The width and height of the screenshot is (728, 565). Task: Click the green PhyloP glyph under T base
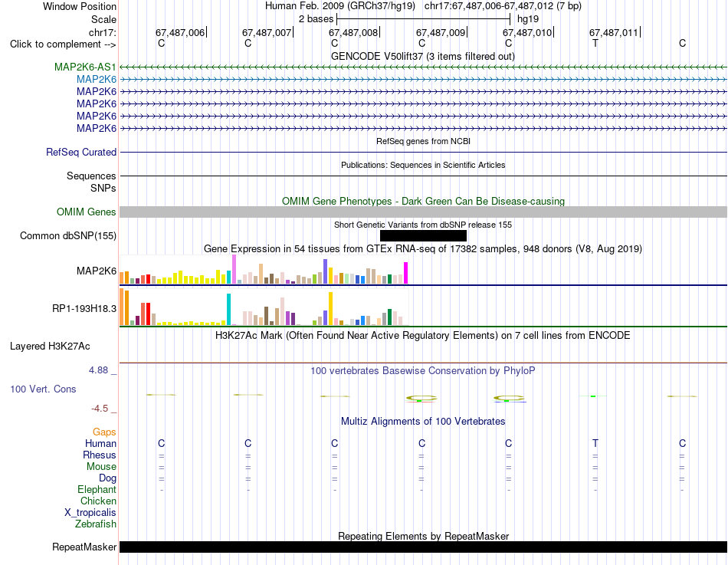(593, 396)
